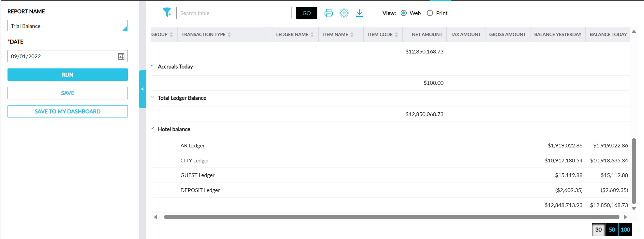Click Save To My Dashboard button
The width and height of the screenshot is (644, 239).
pyautogui.click(x=68, y=111)
